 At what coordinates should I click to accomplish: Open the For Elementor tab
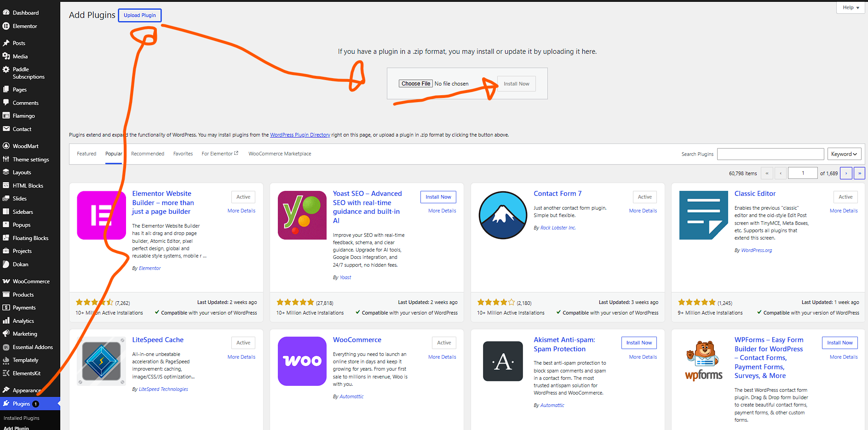coord(220,154)
